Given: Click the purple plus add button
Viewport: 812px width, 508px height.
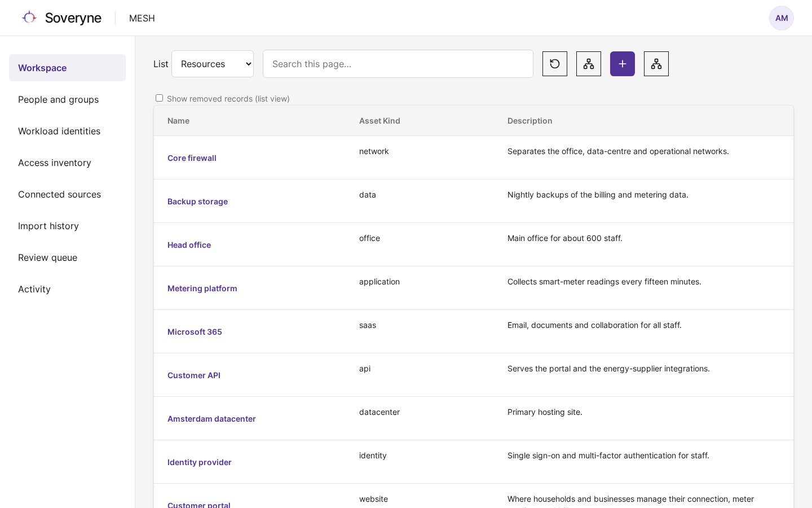Looking at the screenshot, I should click(623, 64).
